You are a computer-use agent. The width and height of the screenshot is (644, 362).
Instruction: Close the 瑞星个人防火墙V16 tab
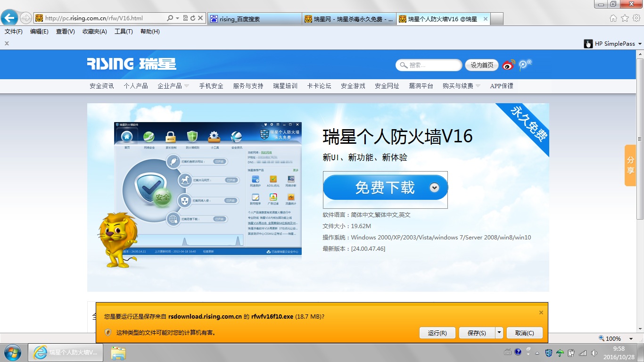485,19
